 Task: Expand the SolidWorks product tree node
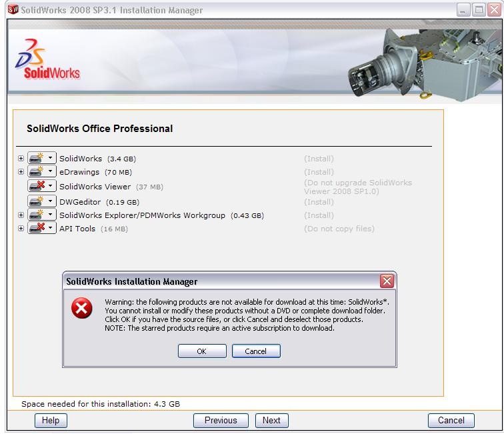21,159
